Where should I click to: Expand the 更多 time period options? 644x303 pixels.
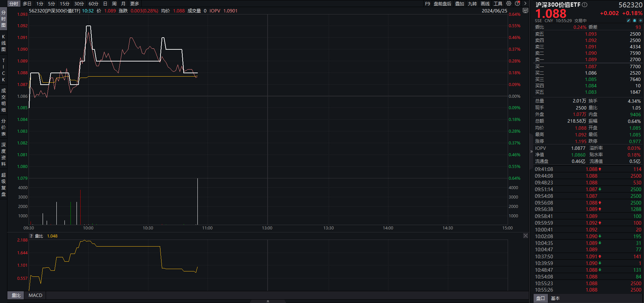(x=135, y=4)
